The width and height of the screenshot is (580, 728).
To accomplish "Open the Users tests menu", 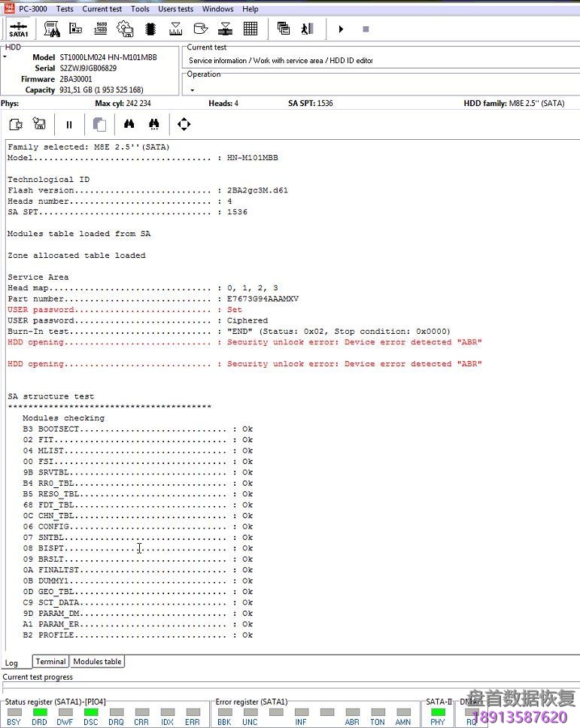I will [175, 9].
